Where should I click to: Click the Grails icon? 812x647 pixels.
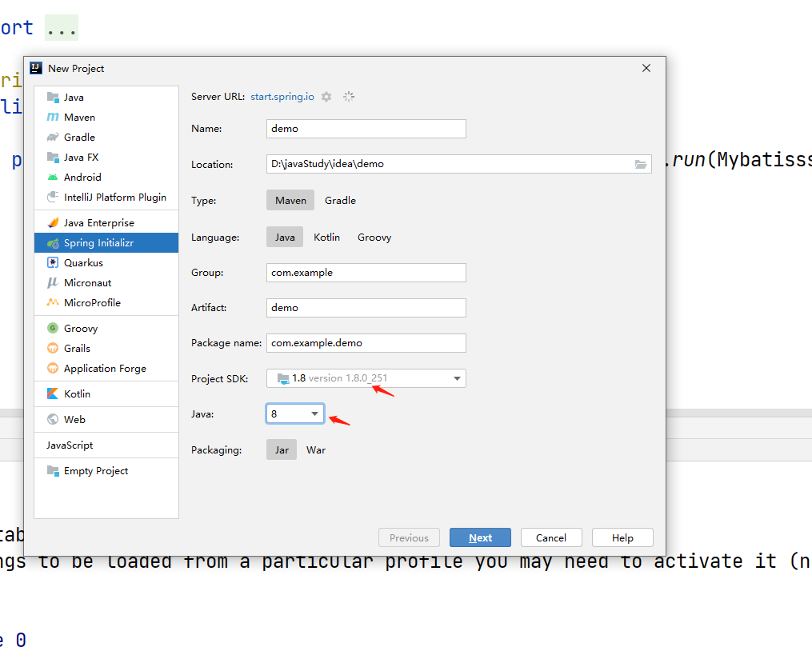point(53,348)
